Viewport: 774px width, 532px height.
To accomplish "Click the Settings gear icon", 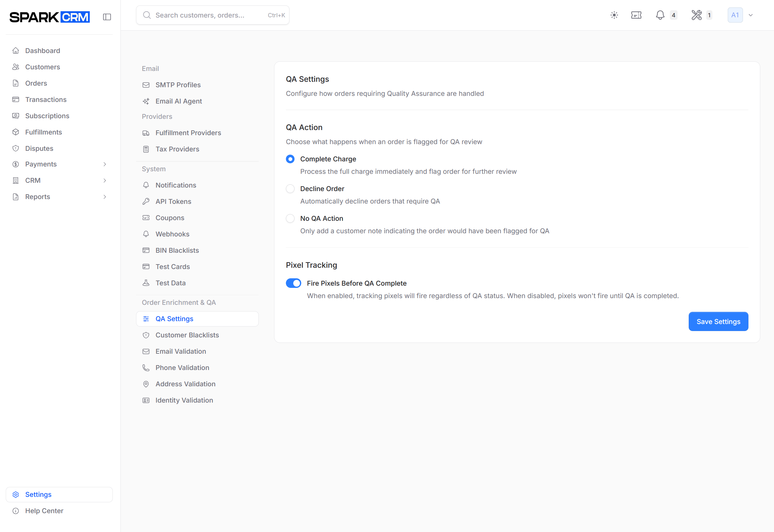I will (x=16, y=495).
